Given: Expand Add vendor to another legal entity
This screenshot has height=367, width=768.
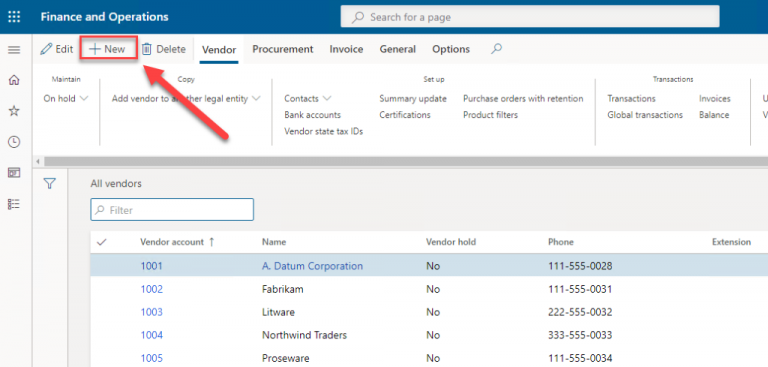Looking at the screenshot, I should (x=186, y=98).
